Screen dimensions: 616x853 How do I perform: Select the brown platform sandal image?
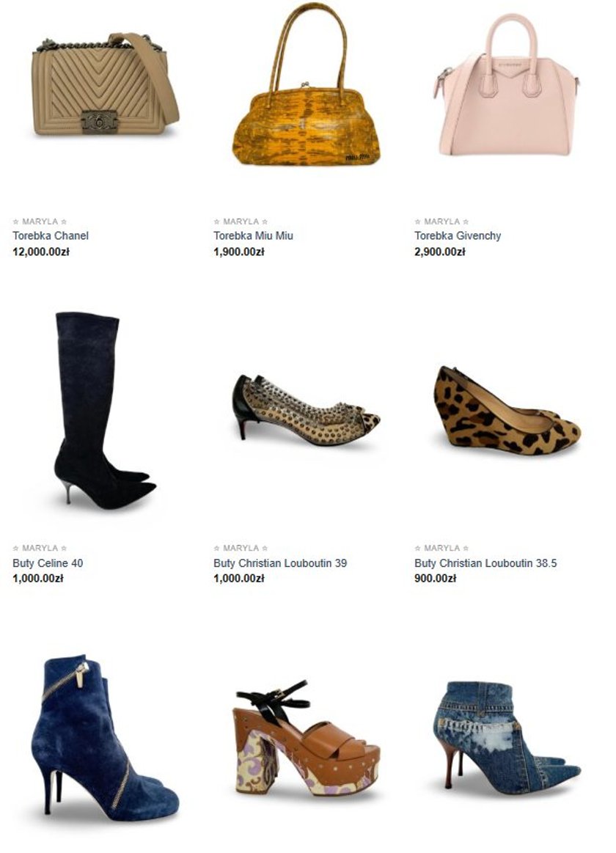(306, 738)
